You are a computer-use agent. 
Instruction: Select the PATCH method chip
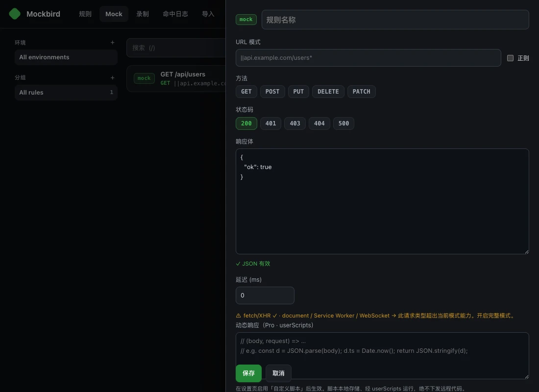coord(361,92)
